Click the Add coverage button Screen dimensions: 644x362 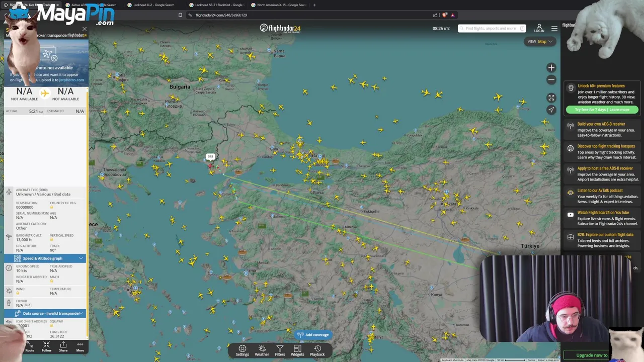[x=313, y=335]
